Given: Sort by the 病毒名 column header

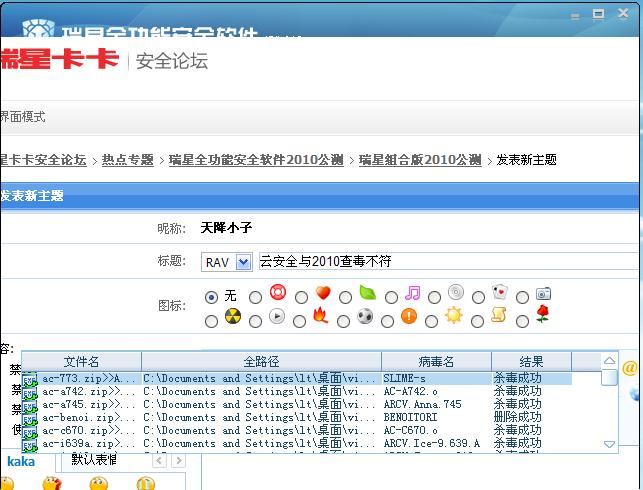Looking at the screenshot, I should point(436,362).
